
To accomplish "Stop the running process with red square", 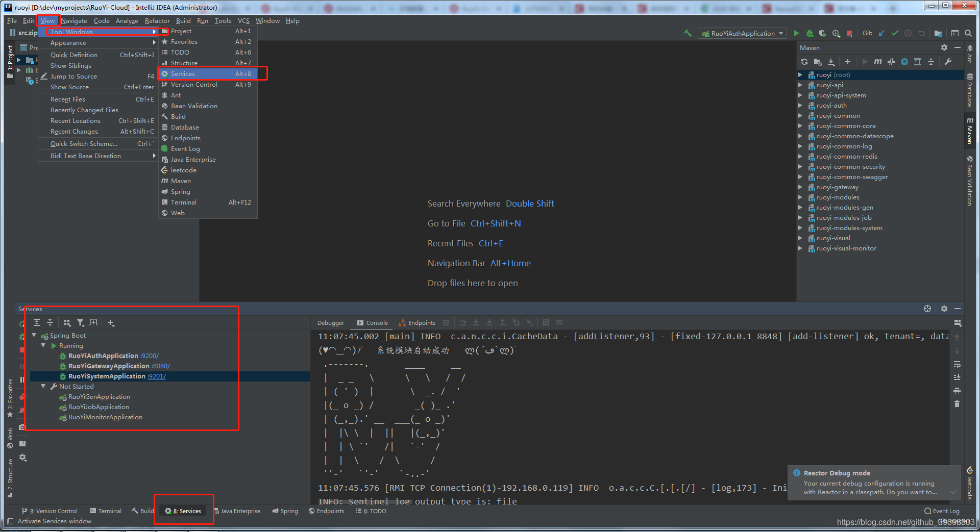I will pyautogui.click(x=849, y=33).
